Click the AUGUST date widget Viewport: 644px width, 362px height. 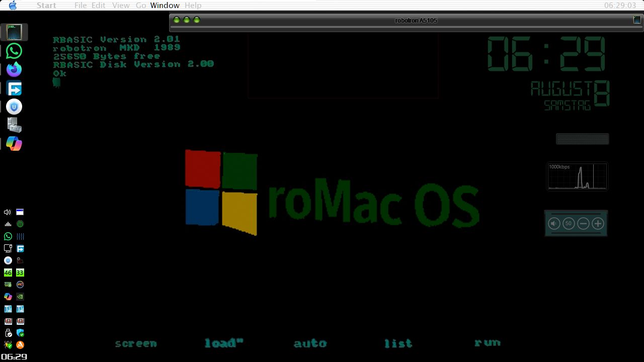point(570,95)
